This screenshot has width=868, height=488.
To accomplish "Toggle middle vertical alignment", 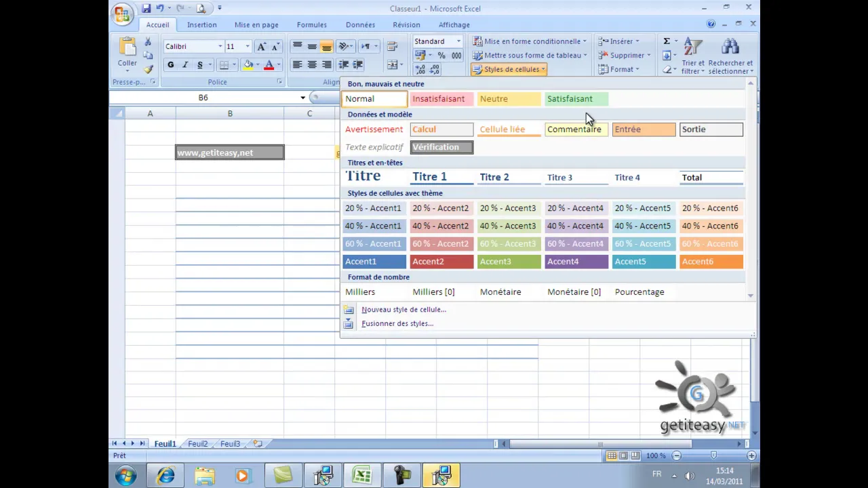I will point(312,46).
